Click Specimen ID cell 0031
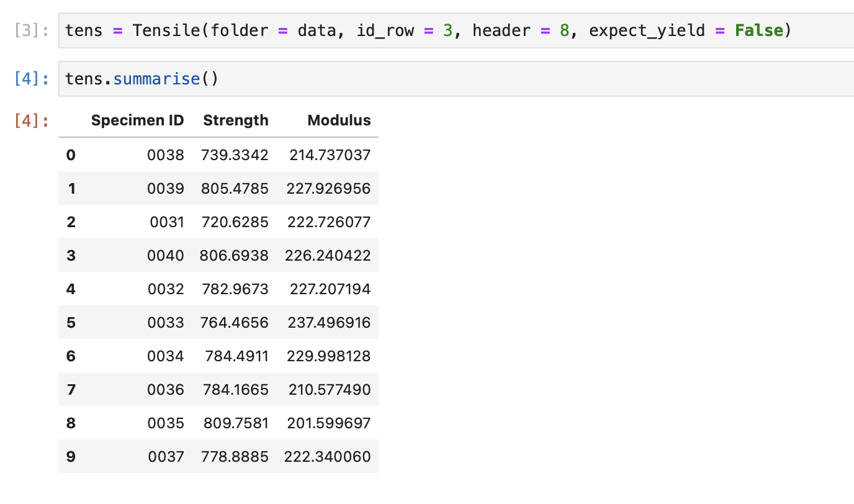 click(x=167, y=222)
